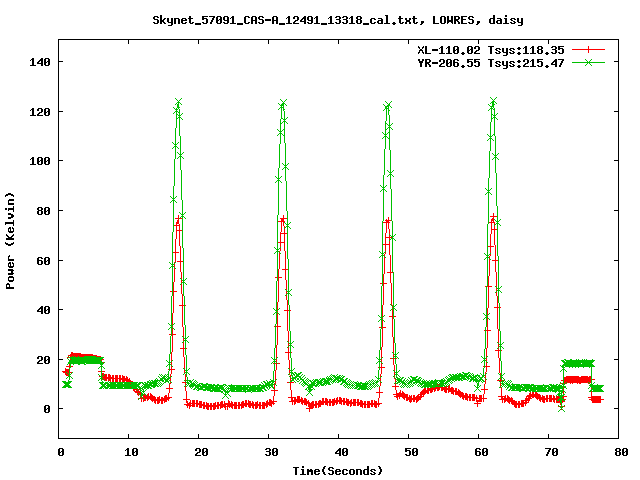Viewport: 640px width, 480px height.
Task: Click x-axis tick label 40
Action: coord(342,452)
